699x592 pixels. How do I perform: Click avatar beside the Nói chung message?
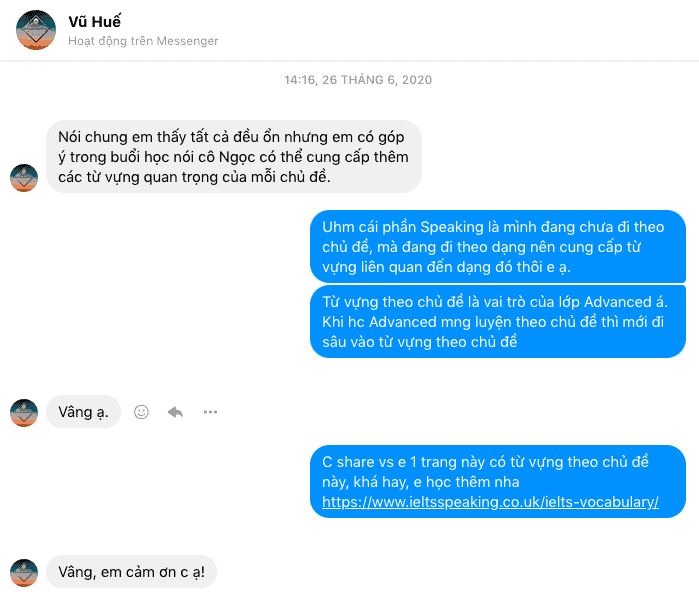[24, 178]
